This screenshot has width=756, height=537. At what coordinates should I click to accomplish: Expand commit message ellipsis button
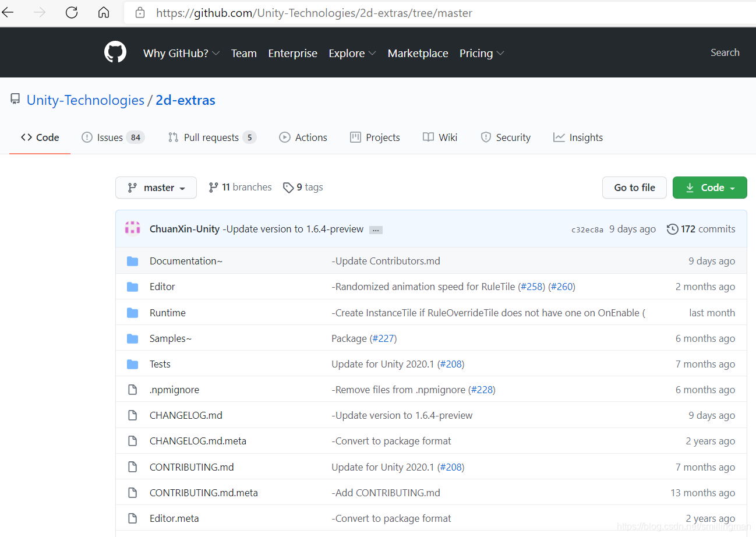[x=376, y=229]
